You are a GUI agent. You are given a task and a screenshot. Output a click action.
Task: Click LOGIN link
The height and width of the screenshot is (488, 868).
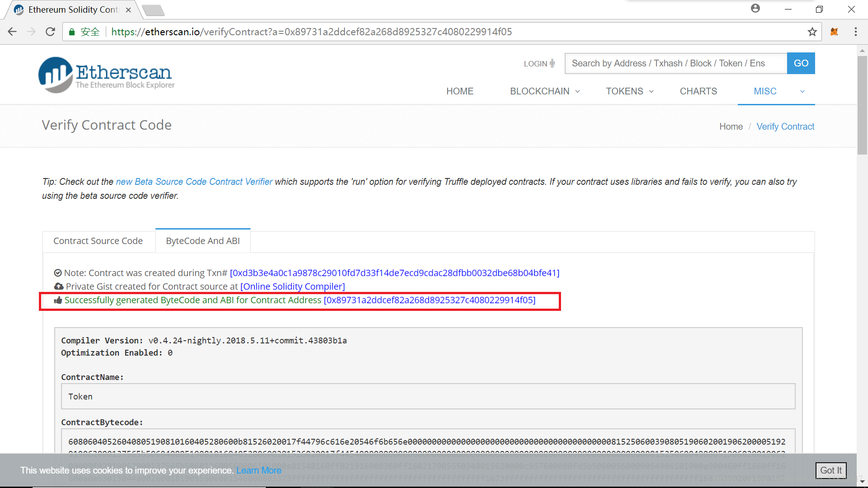pyautogui.click(x=535, y=64)
